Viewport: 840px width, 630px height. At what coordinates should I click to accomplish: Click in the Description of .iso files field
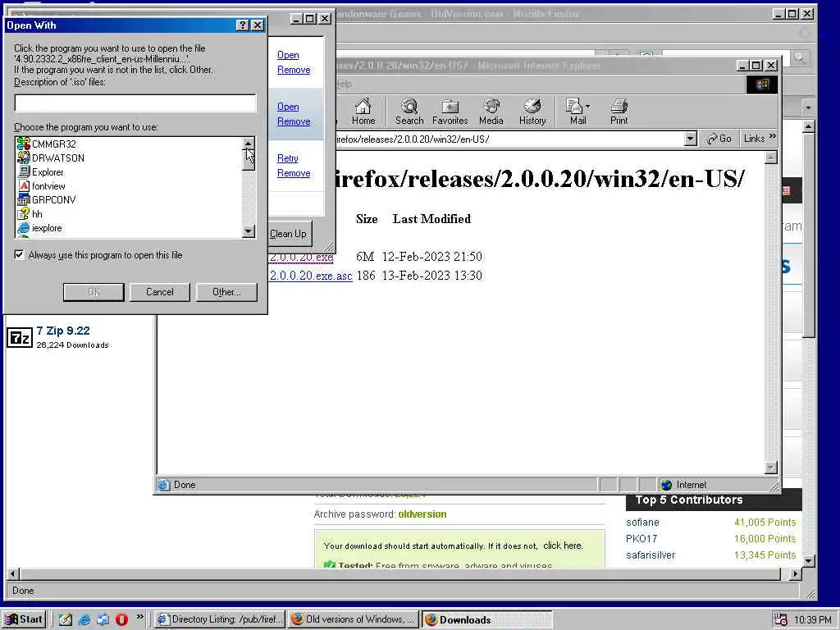(x=135, y=103)
